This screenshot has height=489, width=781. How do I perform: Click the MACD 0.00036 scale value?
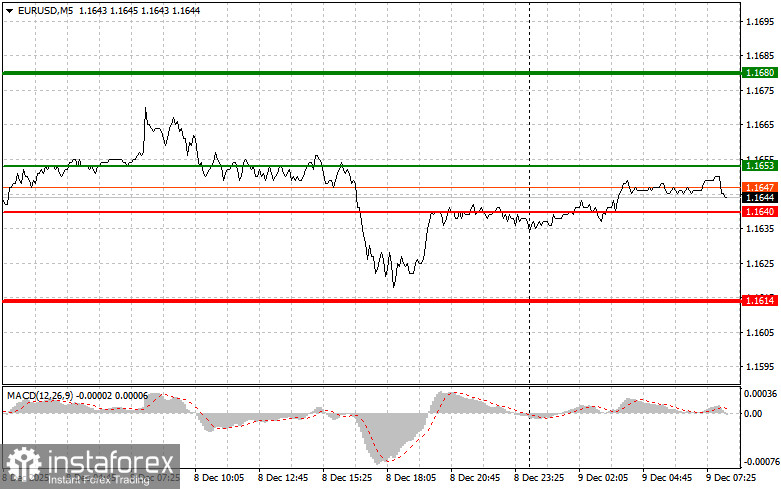760,393
